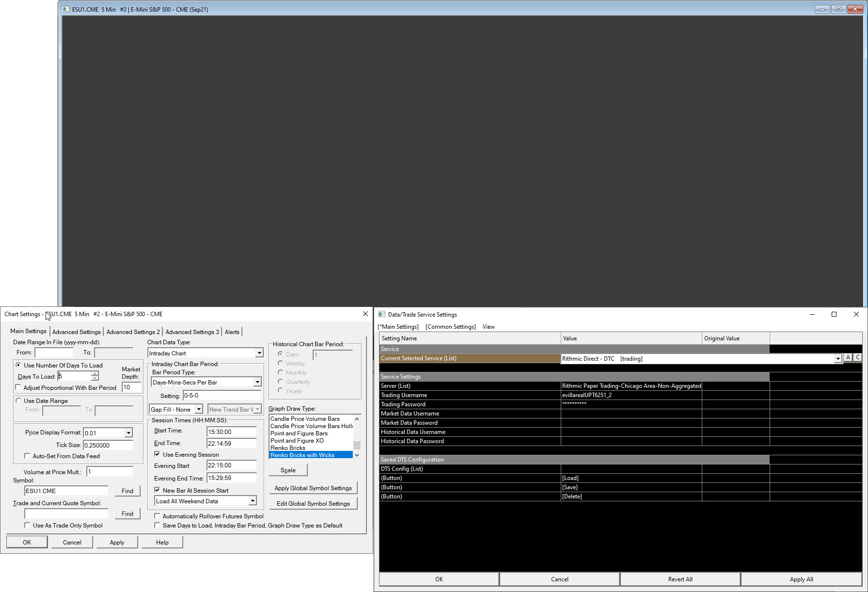Increase Days To Load with spinner
The image size is (868, 592).
(x=95, y=373)
